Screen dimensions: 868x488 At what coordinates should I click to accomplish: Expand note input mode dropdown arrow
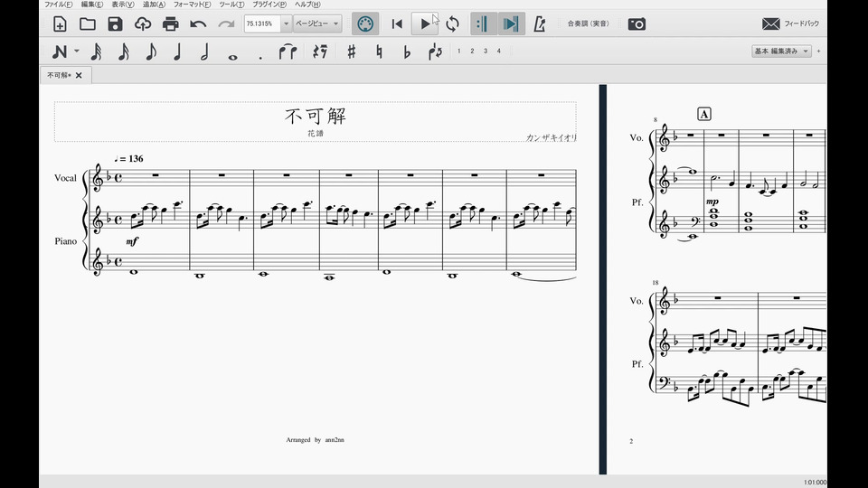coord(76,51)
